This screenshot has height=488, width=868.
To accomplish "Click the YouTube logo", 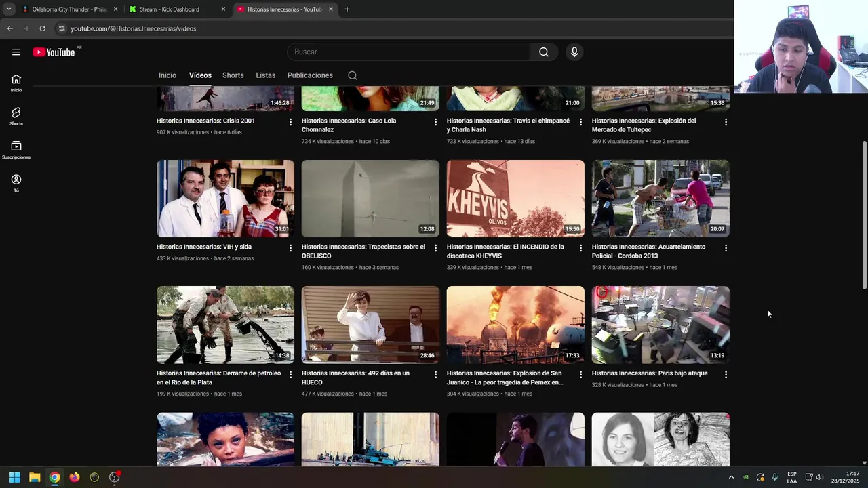I will click(x=54, y=52).
